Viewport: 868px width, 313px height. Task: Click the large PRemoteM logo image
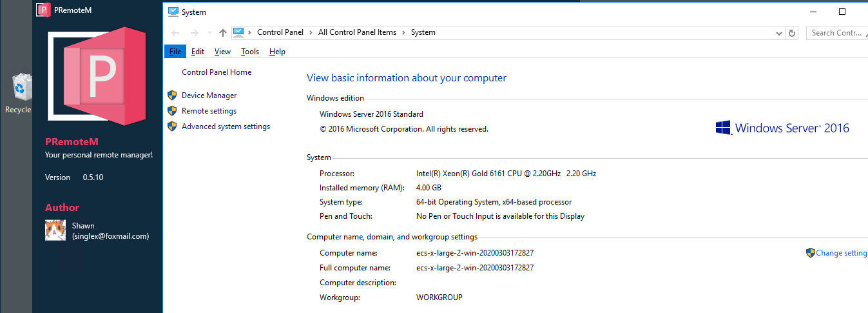(x=97, y=76)
